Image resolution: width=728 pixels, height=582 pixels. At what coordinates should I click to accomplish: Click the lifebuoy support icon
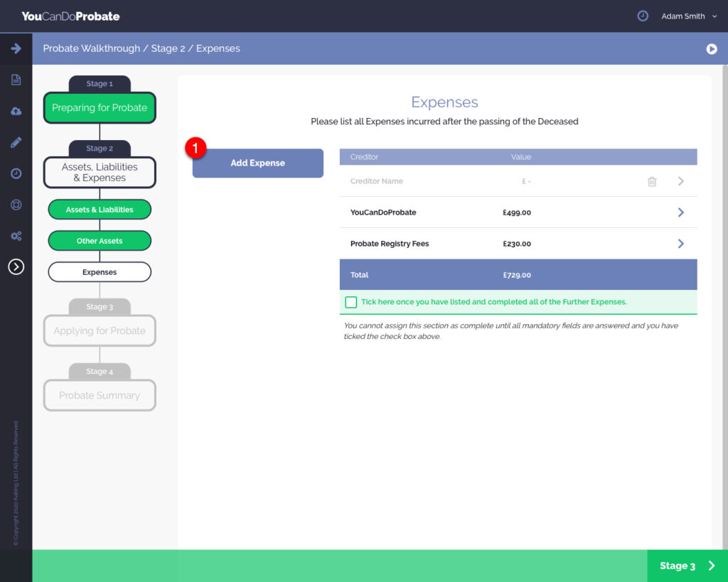pyautogui.click(x=16, y=205)
